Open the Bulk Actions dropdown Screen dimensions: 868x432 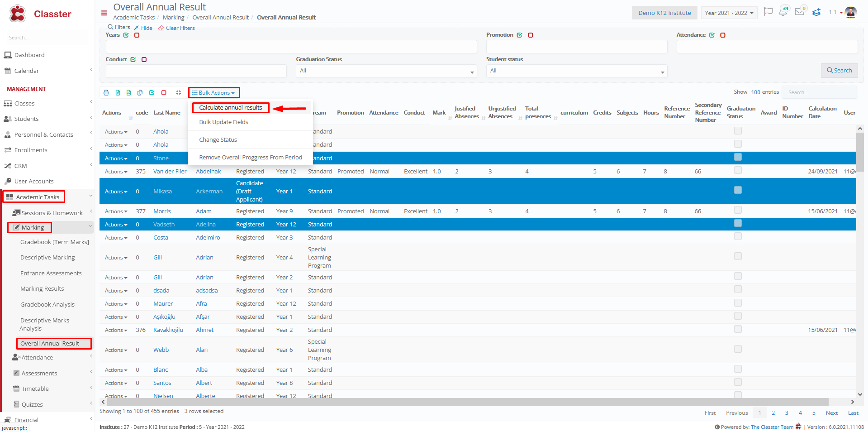[x=213, y=93]
